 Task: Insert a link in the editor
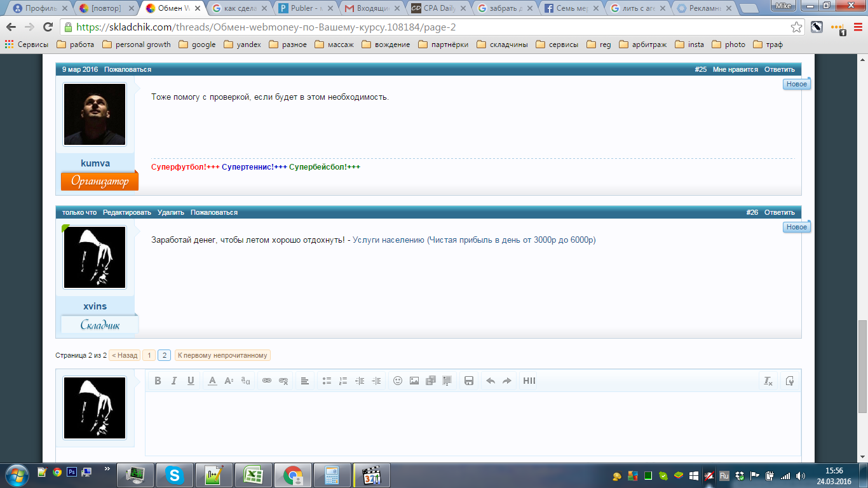(267, 381)
